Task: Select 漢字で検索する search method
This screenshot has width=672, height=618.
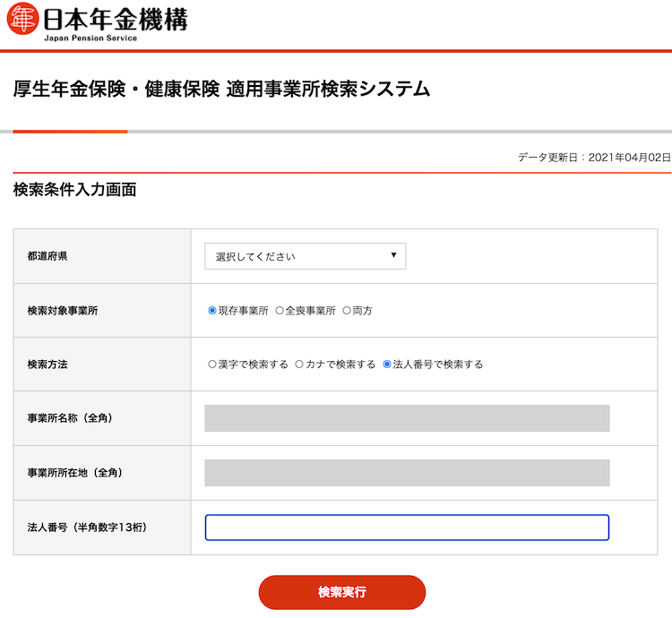Action: pyautogui.click(x=212, y=365)
